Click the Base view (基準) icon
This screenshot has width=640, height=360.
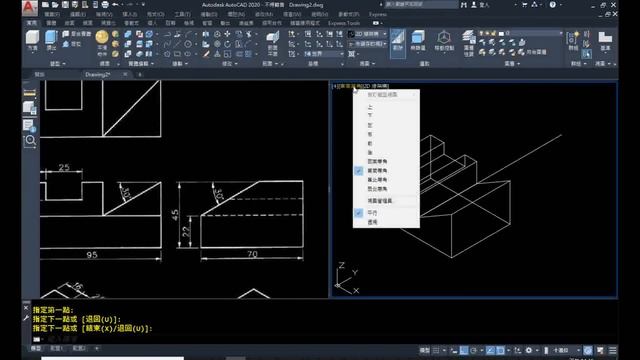(x=605, y=41)
